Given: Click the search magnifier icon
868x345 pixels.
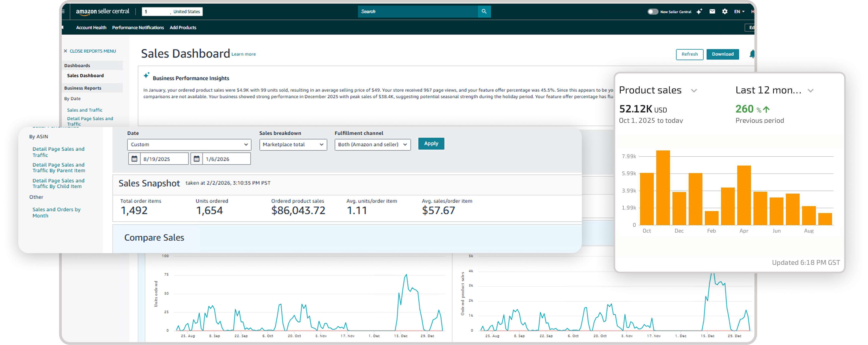Looking at the screenshot, I should 484,11.
